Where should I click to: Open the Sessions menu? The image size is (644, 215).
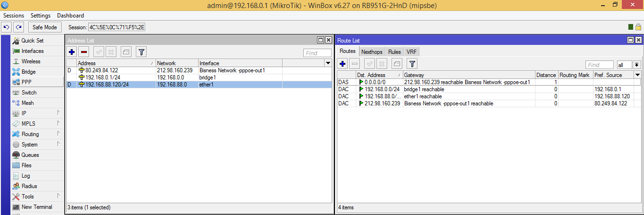[x=14, y=16]
